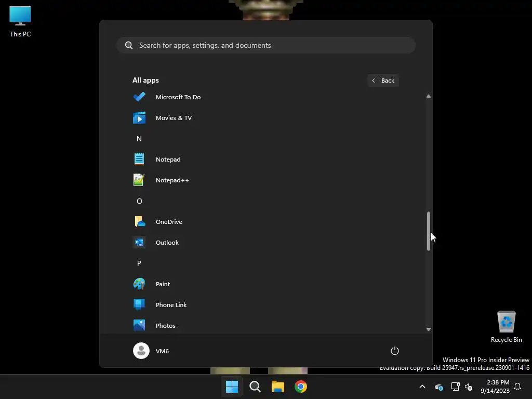Viewport: 532px width, 399px height.
Task: Select the Recycle Bin desktop icon
Action: click(506, 327)
